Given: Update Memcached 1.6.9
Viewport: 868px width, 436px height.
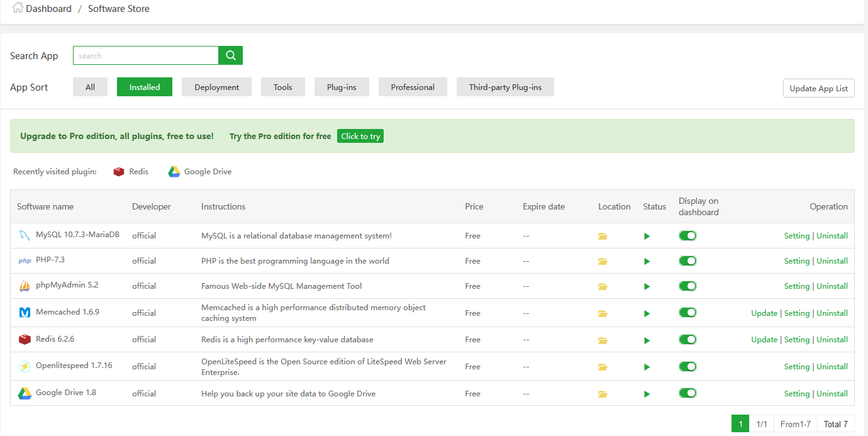Looking at the screenshot, I should [x=764, y=313].
